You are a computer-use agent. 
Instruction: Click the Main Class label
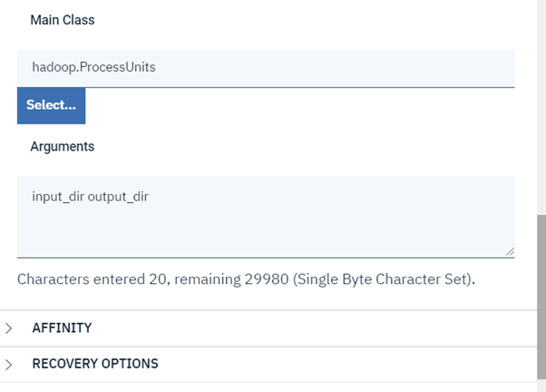62,20
